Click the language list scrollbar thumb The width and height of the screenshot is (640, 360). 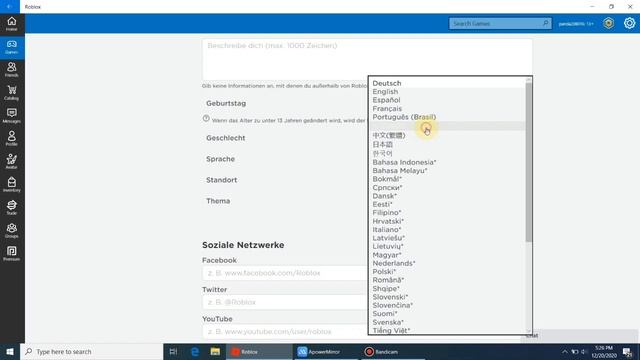[529, 162]
